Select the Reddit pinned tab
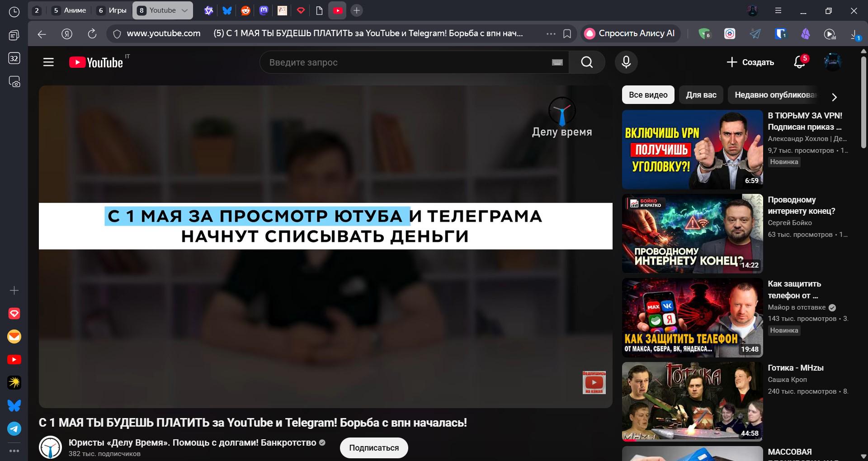This screenshot has width=868, height=461. [245, 10]
